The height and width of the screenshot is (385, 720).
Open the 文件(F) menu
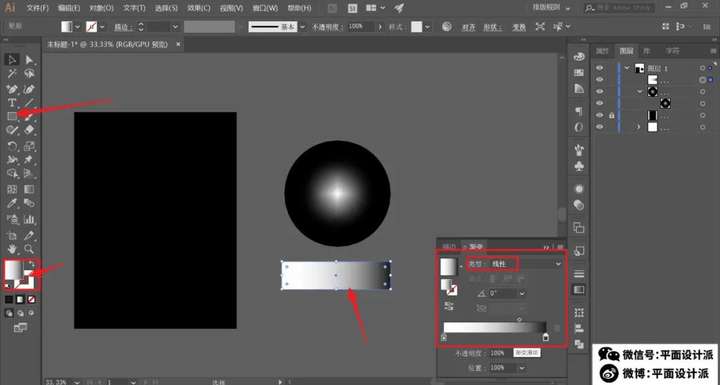37,8
